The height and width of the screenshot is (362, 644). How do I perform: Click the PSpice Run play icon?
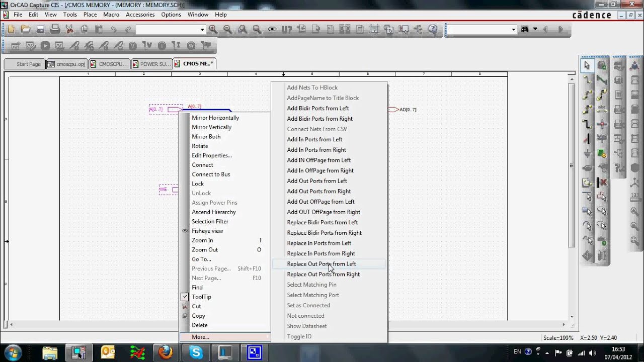coord(45,46)
